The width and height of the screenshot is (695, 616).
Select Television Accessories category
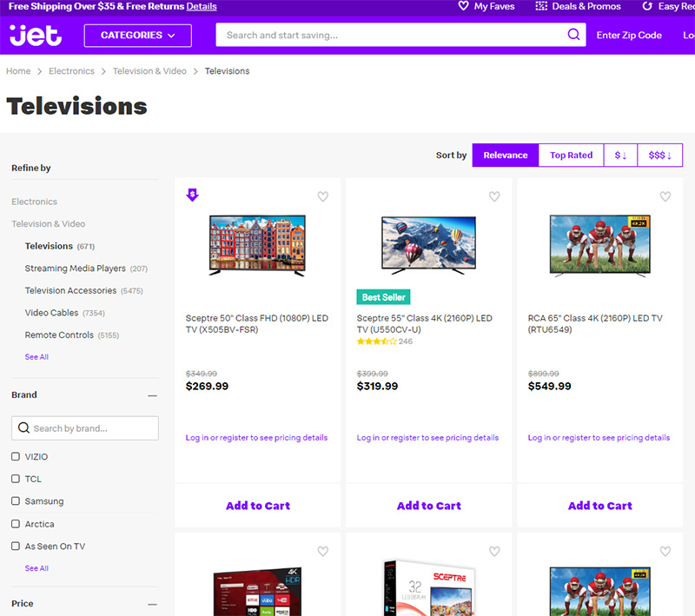click(83, 290)
